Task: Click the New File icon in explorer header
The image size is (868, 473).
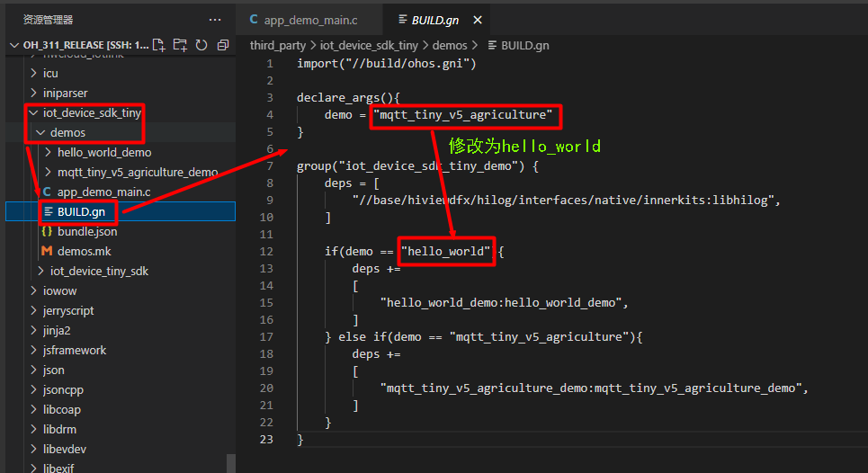Action: [159, 45]
